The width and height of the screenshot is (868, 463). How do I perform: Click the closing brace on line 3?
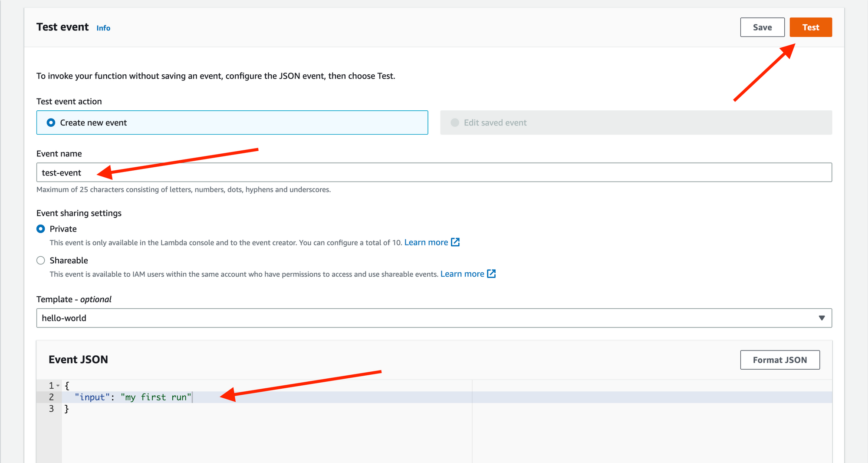point(66,409)
